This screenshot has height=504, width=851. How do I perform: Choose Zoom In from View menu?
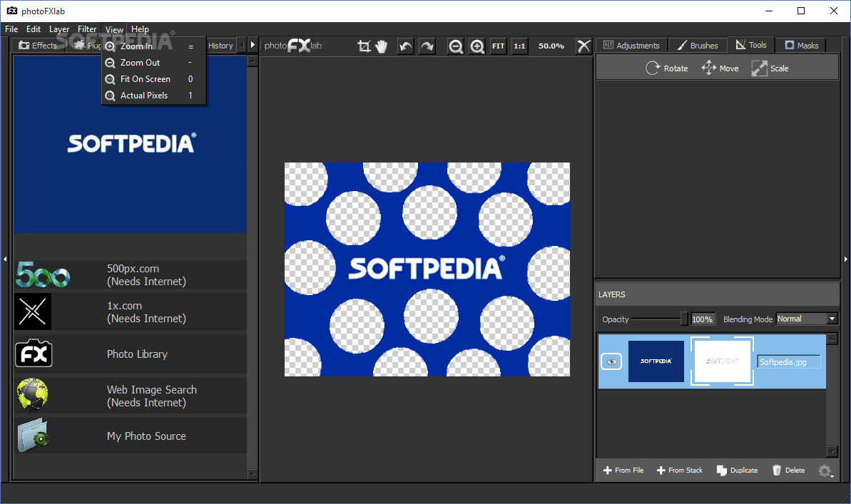pyautogui.click(x=153, y=46)
